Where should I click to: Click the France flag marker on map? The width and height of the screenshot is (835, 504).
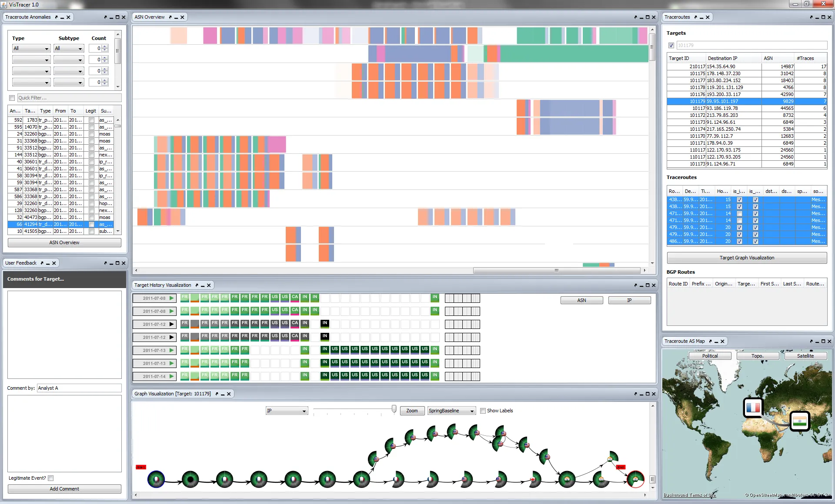753,408
